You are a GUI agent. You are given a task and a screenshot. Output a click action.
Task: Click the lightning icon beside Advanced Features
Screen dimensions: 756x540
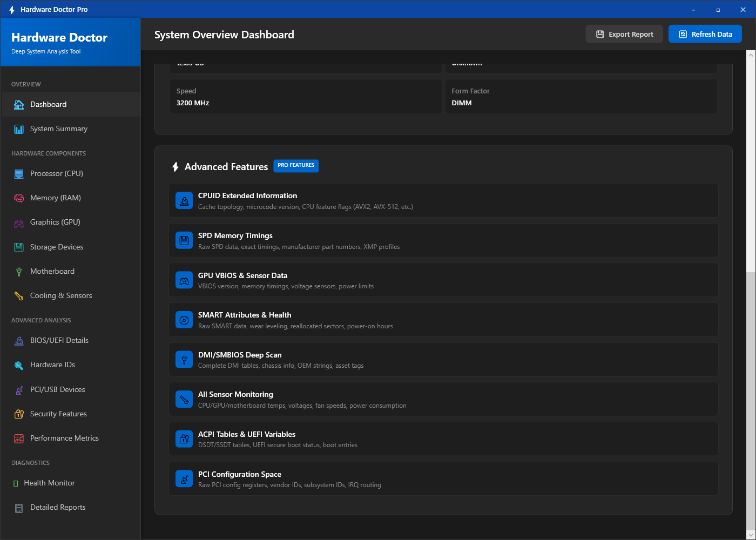[175, 167]
